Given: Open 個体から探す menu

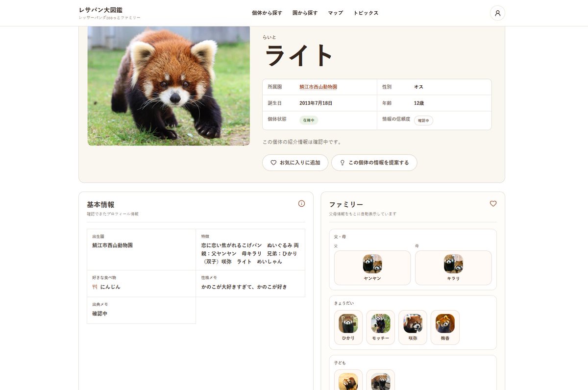Looking at the screenshot, I should [267, 13].
